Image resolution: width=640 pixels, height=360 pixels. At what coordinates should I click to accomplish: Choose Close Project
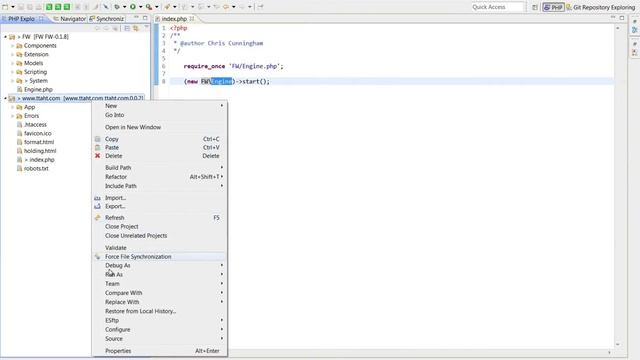click(x=159, y=227)
